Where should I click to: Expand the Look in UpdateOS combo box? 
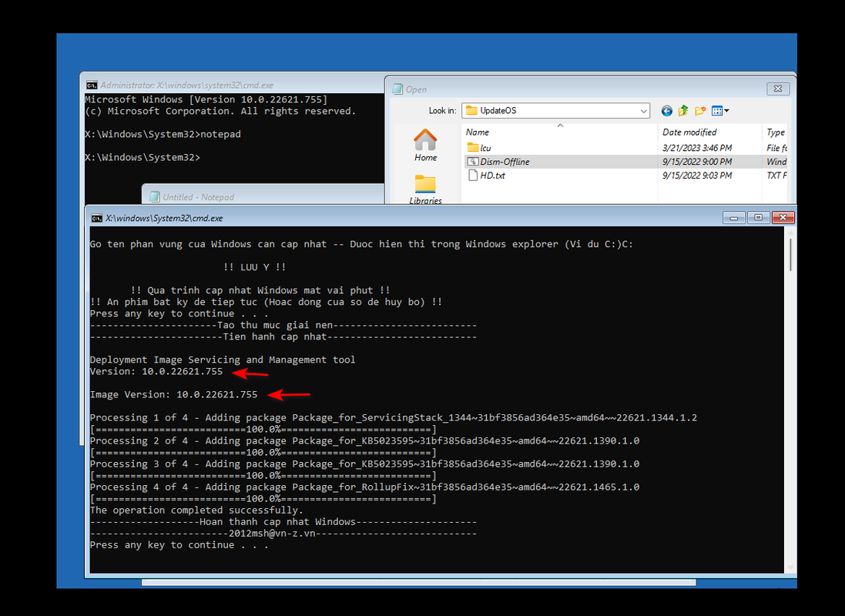click(x=555, y=110)
